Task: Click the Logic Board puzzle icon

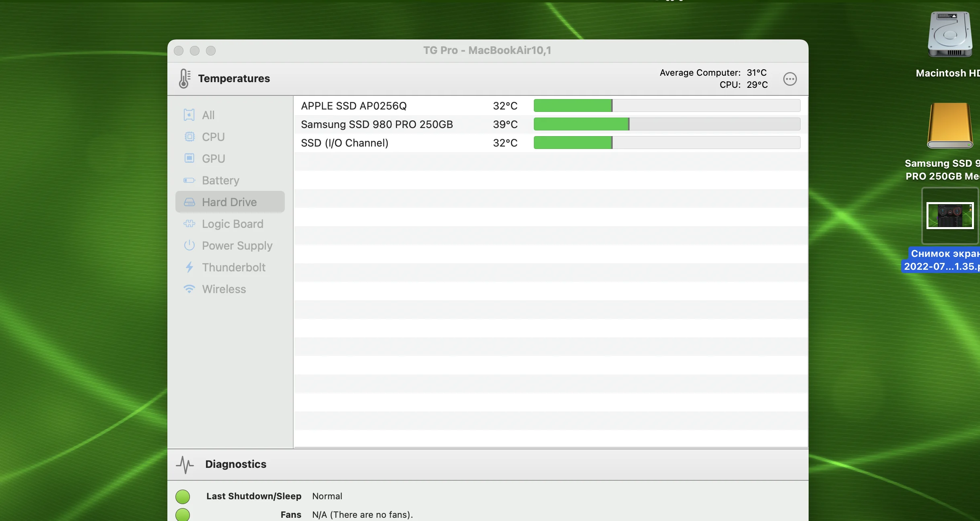Action: point(189,224)
